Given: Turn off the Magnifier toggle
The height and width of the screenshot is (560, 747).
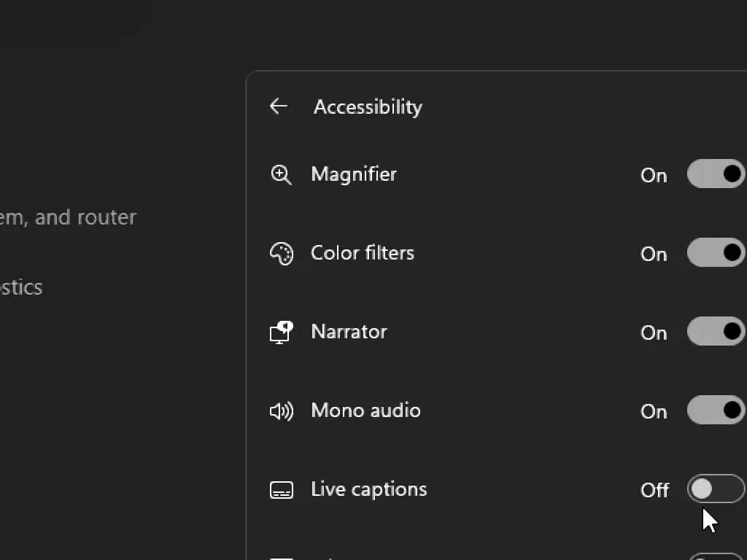Looking at the screenshot, I should (x=716, y=174).
